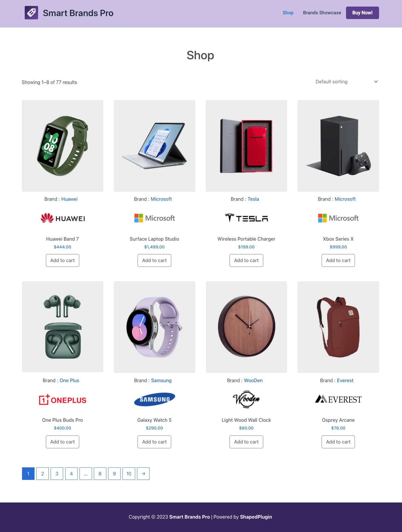Viewport: 402px width, 532px height.
Task: Click the Everest brand logo image
Action: [x=338, y=399]
